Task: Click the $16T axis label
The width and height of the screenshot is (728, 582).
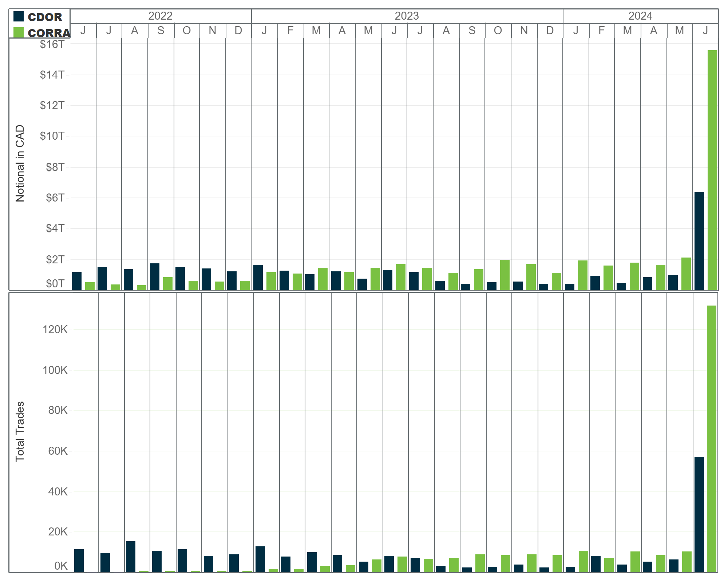Action: coord(52,44)
